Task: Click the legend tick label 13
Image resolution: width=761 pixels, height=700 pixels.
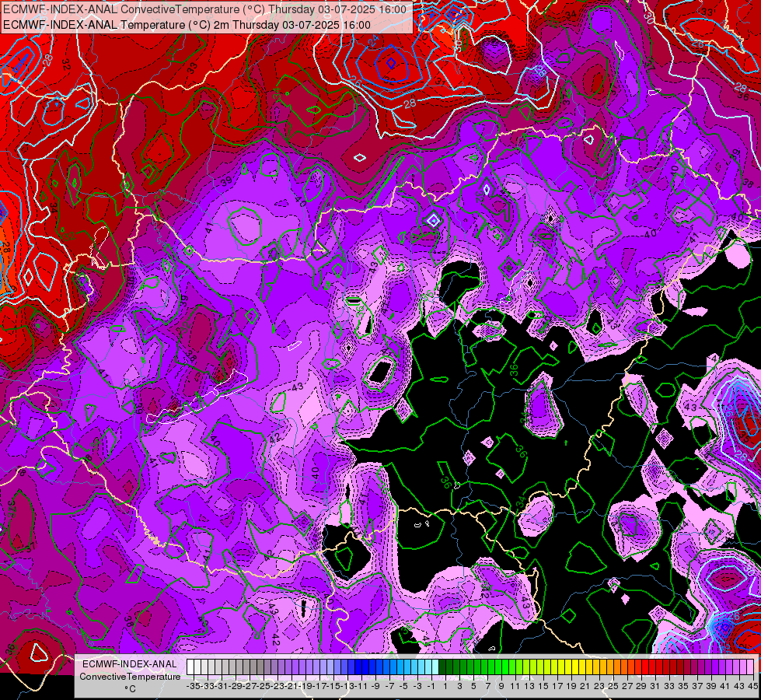Action: [x=529, y=686]
